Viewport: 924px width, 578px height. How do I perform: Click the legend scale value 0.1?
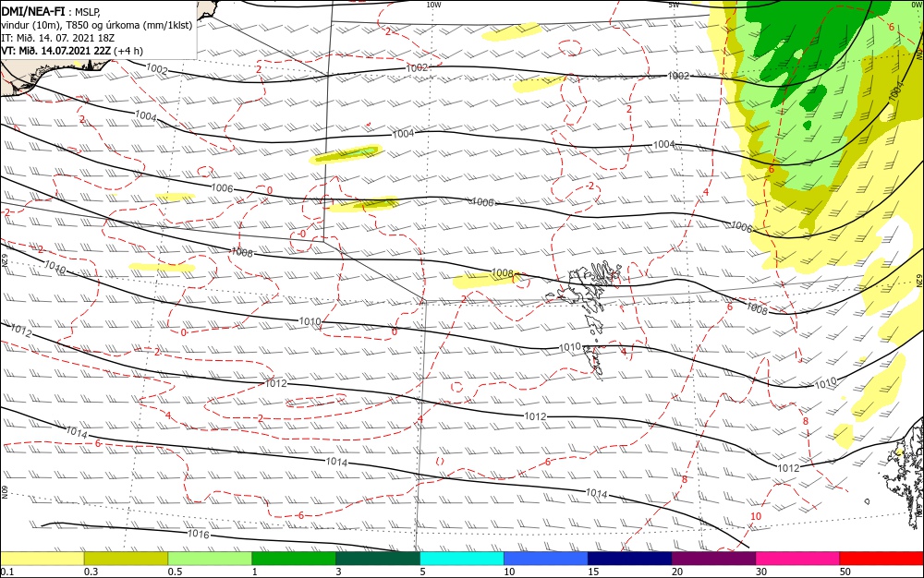7,572
